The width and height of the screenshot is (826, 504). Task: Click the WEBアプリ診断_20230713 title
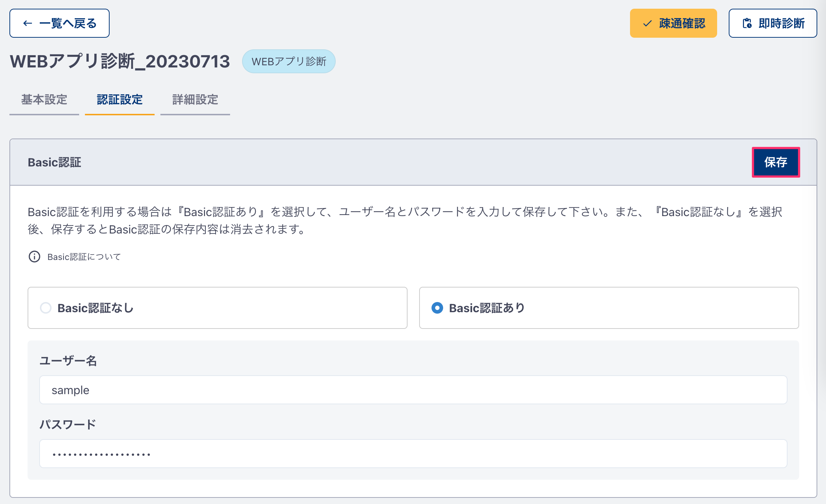point(120,61)
